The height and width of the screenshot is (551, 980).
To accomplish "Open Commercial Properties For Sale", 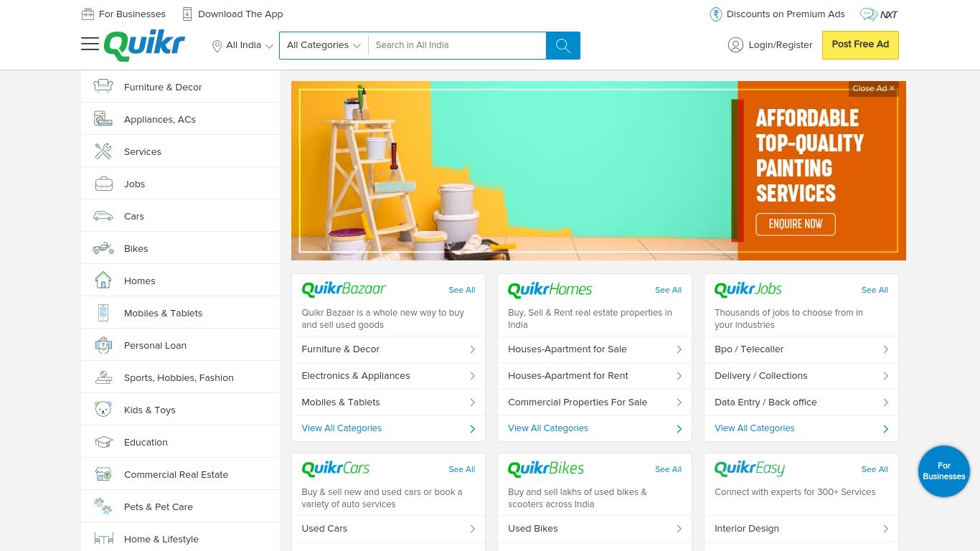I will coord(595,402).
